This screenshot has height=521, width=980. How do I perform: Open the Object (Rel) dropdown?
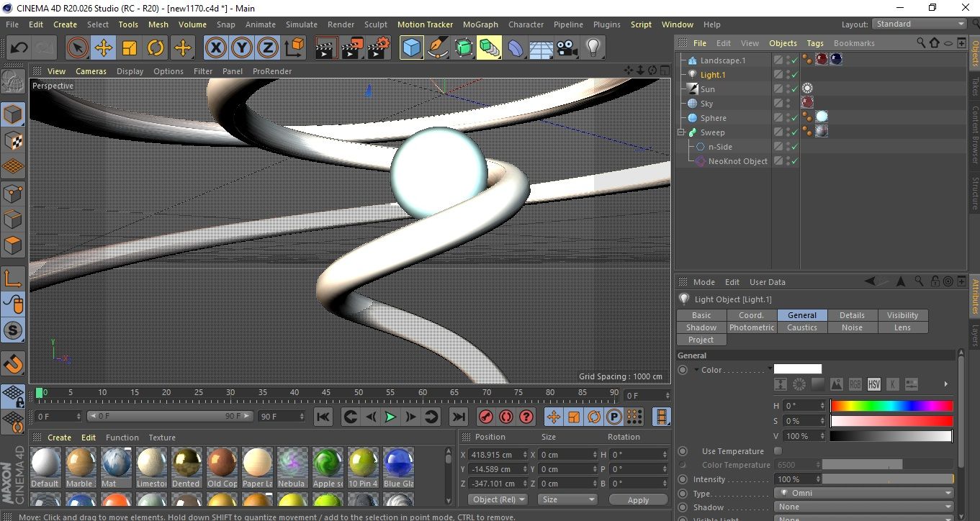pos(498,499)
